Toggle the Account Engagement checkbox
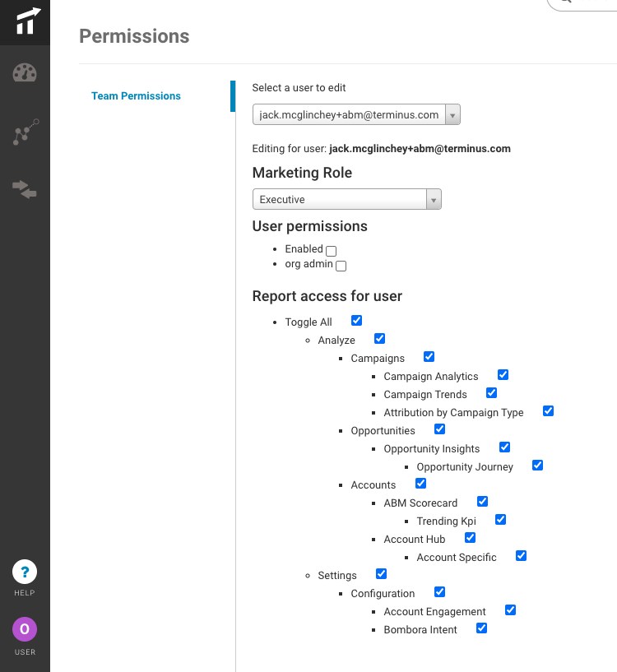 tap(510, 610)
